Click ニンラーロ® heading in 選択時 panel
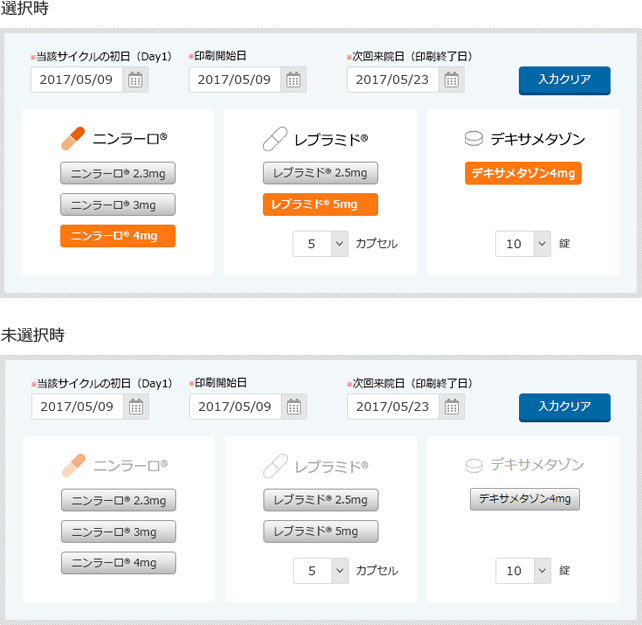This screenshot has width=642, height=625. pyautogui.click(x=130, y=139)
